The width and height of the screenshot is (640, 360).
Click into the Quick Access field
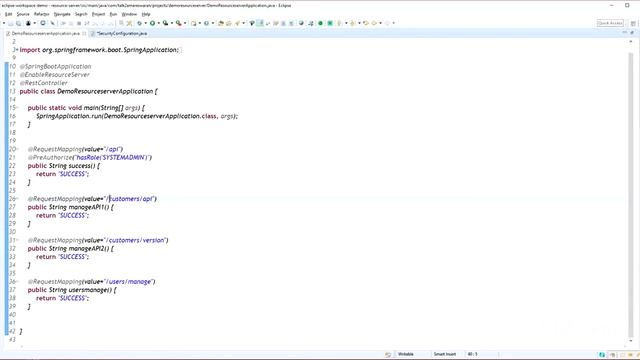point(610,23)
